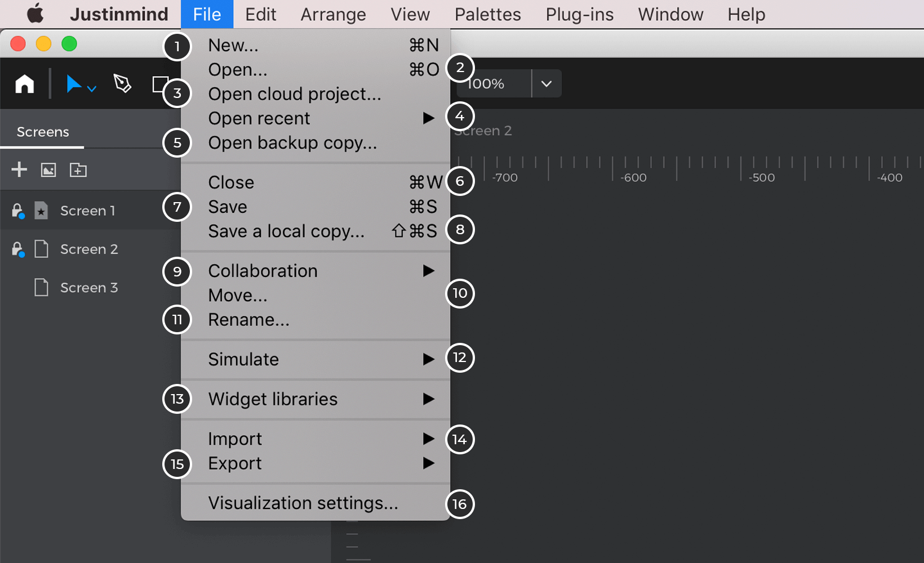Screen dimensions: 924x563
Task: Switch to the Screens tab
Action: coord(43,132)
